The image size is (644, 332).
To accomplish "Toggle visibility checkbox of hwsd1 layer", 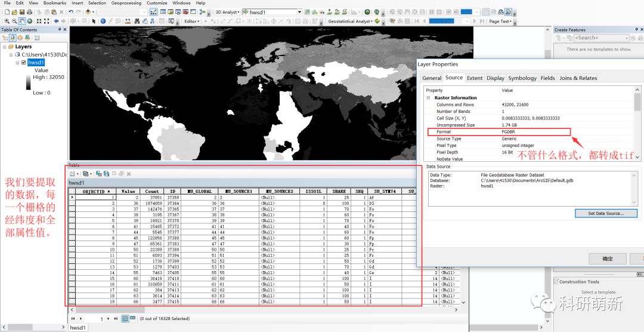I will click(23, 62).
